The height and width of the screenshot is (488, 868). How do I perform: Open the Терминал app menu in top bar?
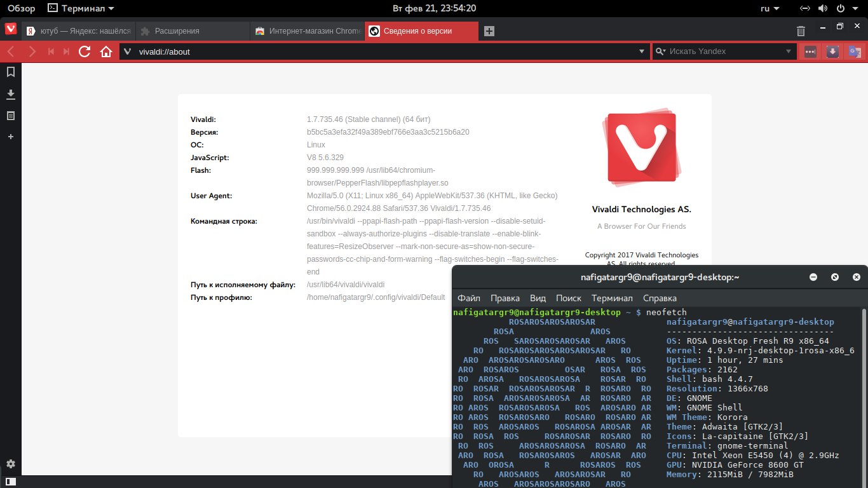81,8
